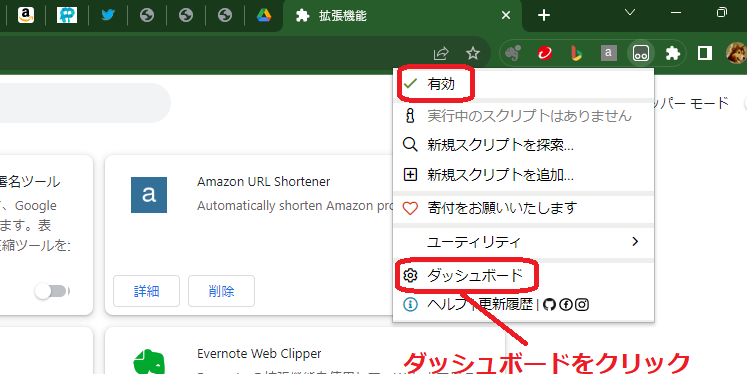Click the Amazon URL Shortener card logo
The width and height of the screenshot is (747, 376).
149,195
